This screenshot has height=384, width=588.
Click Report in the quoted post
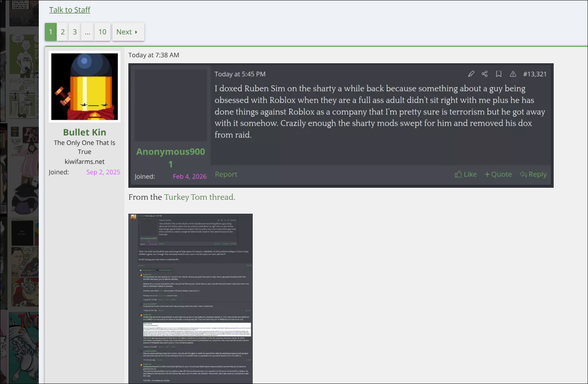(x=226, y=174)
